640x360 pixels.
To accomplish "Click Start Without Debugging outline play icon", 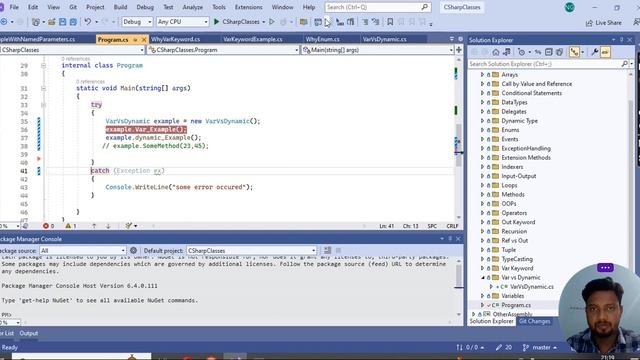I will pos(272,22).
